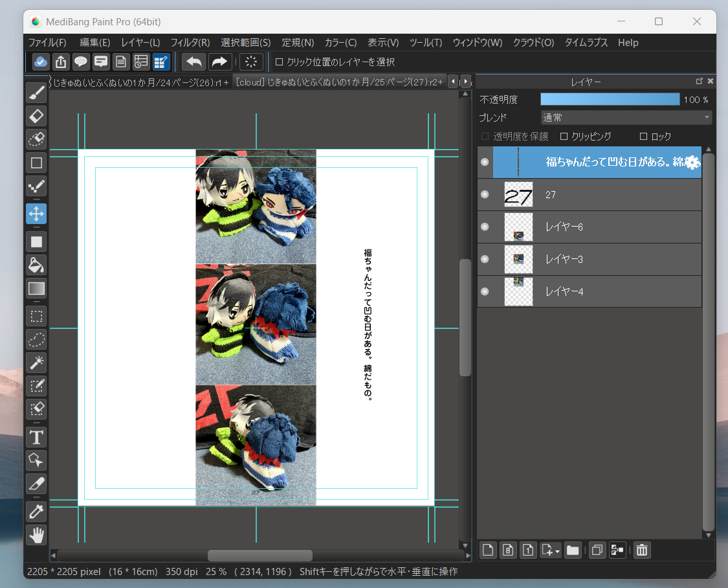The height and width of the screenshot is (588, 728).
Task: Click the tab scroll right arrow
Action: (465, 82)
